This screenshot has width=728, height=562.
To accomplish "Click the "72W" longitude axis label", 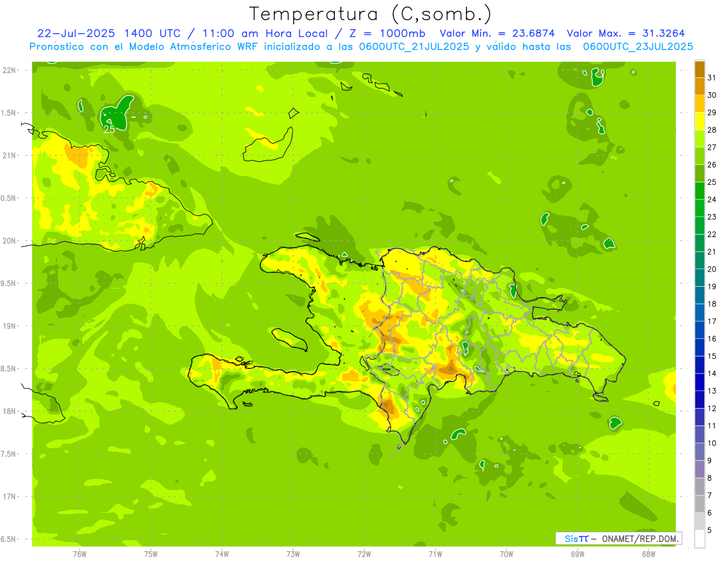I will click(x=364, y=554).
